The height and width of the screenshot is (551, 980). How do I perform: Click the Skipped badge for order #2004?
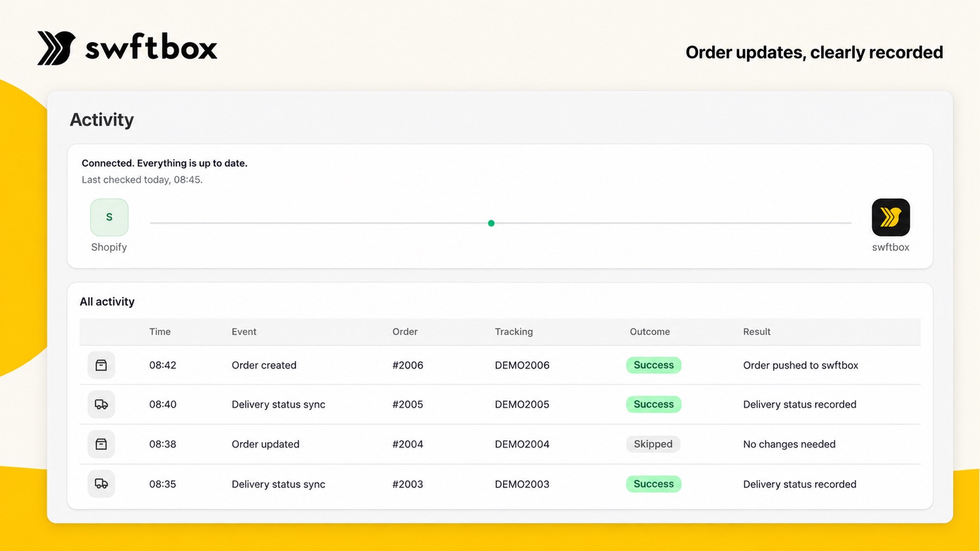click(x=653, y=444)
